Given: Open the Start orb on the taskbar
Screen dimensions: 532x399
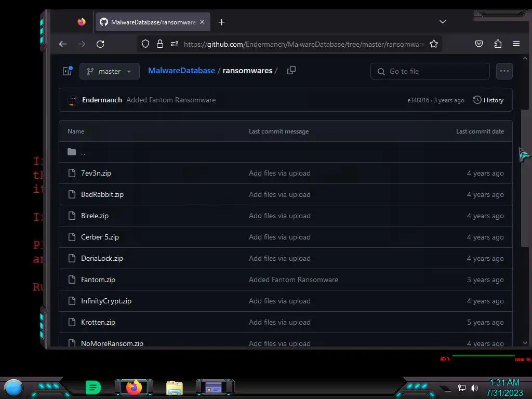Looking at the screenshot, I should point(14,388).
